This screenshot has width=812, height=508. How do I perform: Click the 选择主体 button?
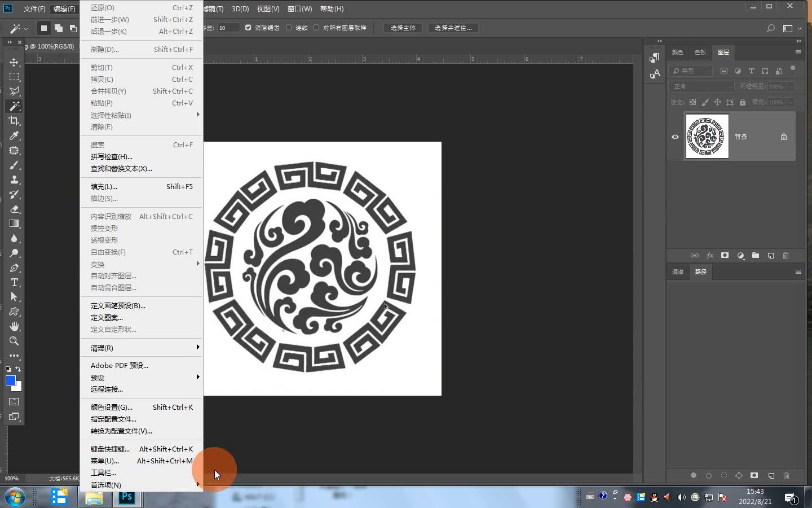pyautogui.click(x=403, y=28)
